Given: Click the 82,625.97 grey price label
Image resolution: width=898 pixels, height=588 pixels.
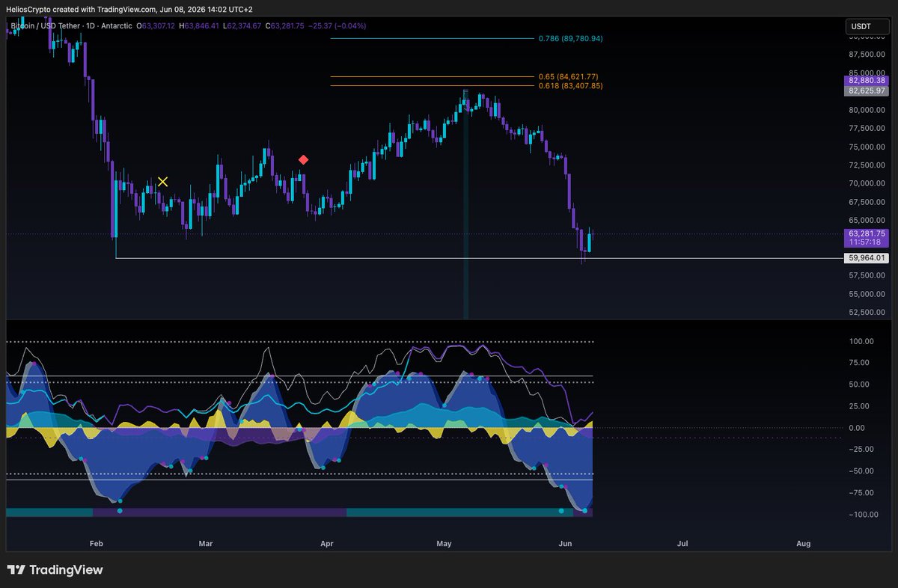Looking at the screenshot, I should click(866, 91).
